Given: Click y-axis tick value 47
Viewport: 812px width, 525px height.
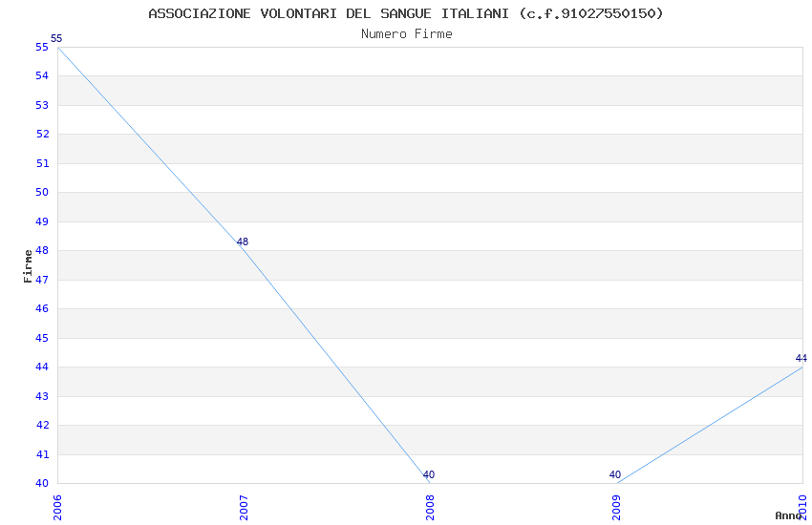Looking at the screenshot, I should [42, 280].
